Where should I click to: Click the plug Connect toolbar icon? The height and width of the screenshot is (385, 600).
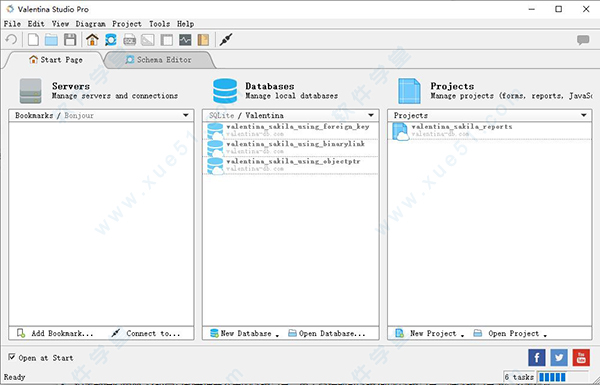click(226, 39)
